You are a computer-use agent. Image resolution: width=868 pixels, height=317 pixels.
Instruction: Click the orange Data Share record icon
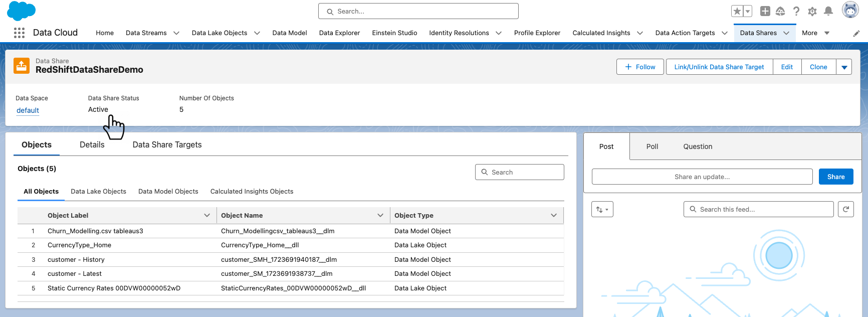22,65
